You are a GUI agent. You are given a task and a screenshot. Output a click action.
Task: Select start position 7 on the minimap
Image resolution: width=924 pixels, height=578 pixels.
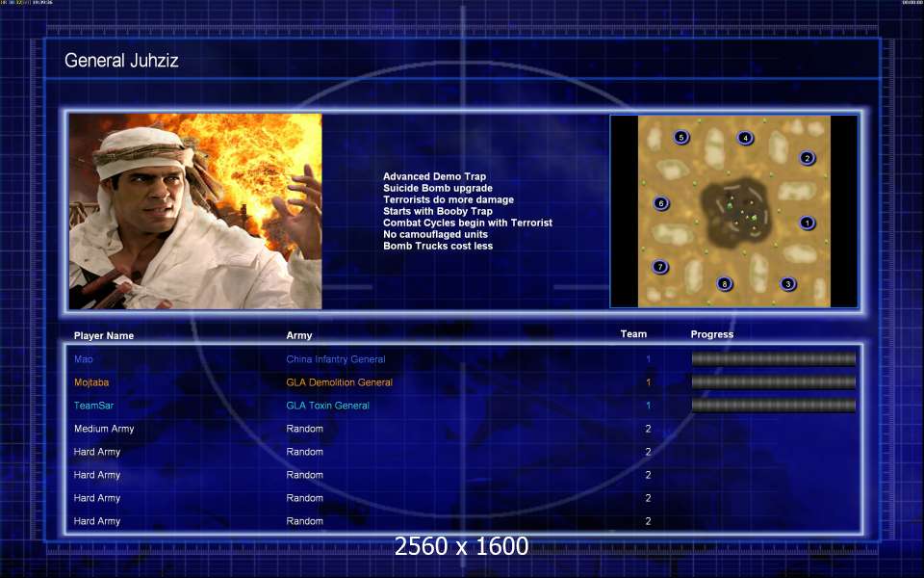[x=660, y=267]
